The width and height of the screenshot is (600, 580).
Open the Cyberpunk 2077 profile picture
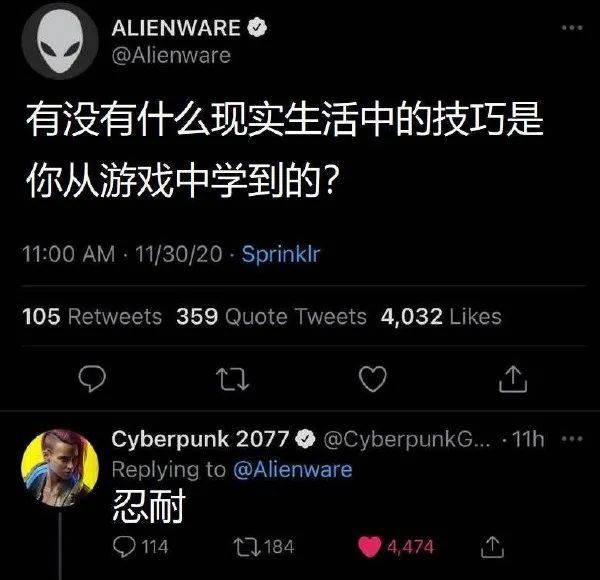pos(60,468)
